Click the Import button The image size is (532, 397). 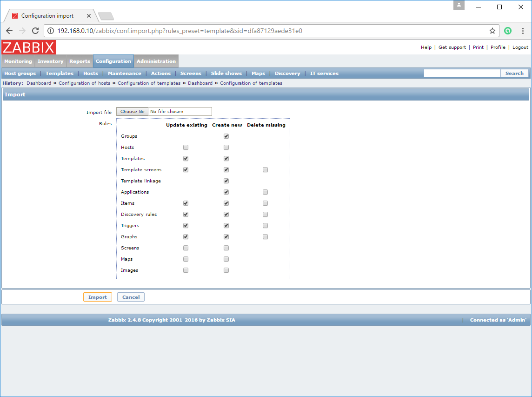click(x=98, y=297)
